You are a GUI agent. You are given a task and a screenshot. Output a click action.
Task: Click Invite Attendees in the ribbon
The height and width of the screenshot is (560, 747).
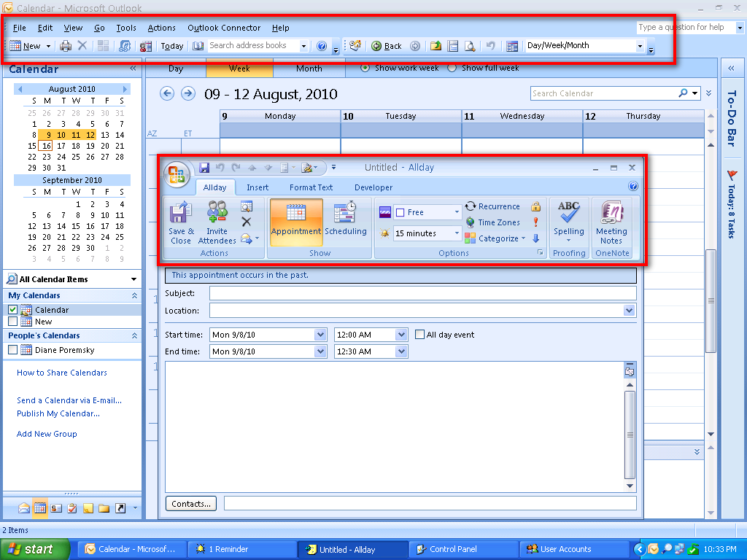(x=217, y=223)
